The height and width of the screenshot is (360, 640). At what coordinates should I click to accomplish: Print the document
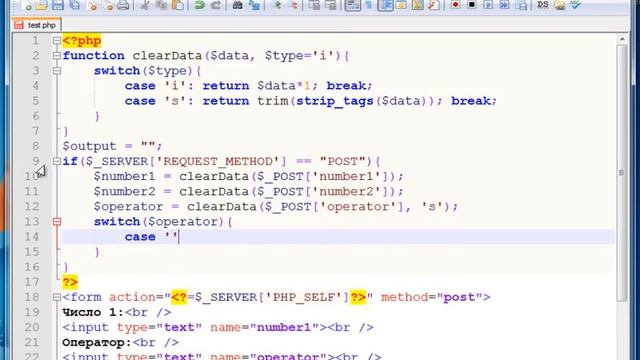pyautogui.click(x=123, y=5)
